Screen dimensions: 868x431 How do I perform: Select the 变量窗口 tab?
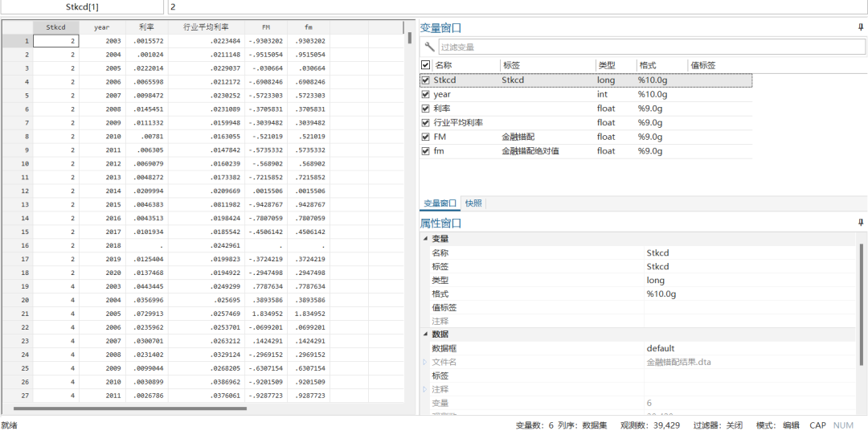(x=440, y=203)
